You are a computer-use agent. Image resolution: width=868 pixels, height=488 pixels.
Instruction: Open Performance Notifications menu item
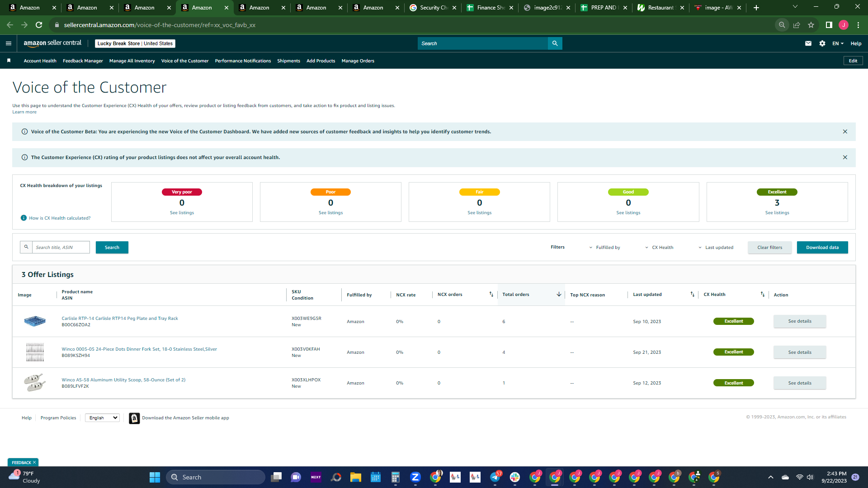[243, 61]
